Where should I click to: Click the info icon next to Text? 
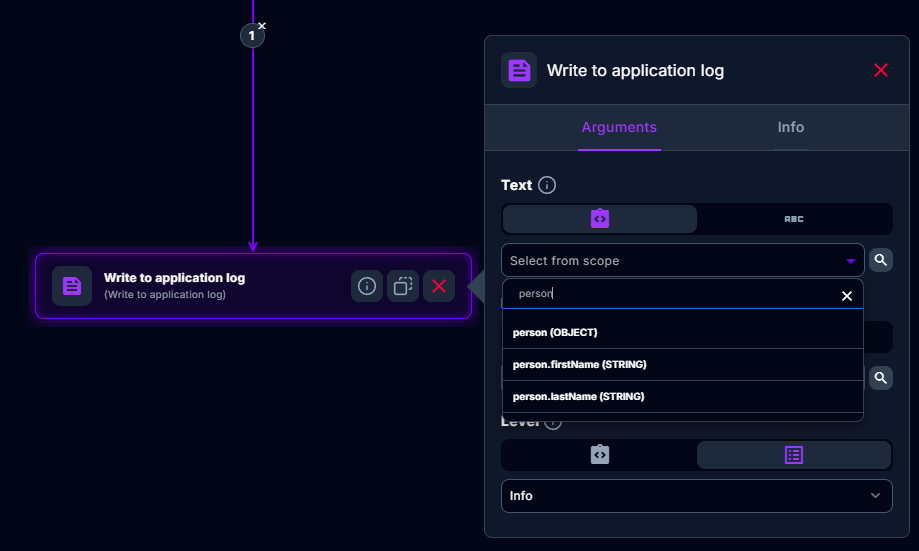pos(547,185)
